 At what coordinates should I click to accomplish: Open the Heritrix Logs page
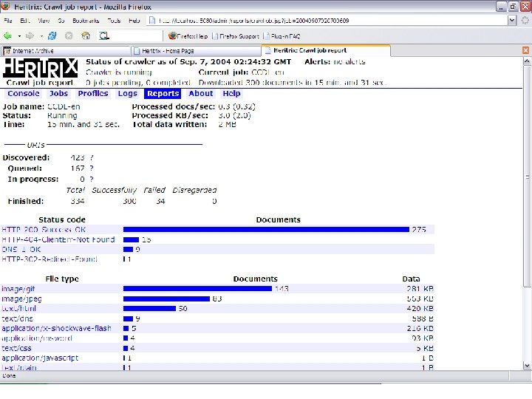pyautogui.click(x=128, y=94)
